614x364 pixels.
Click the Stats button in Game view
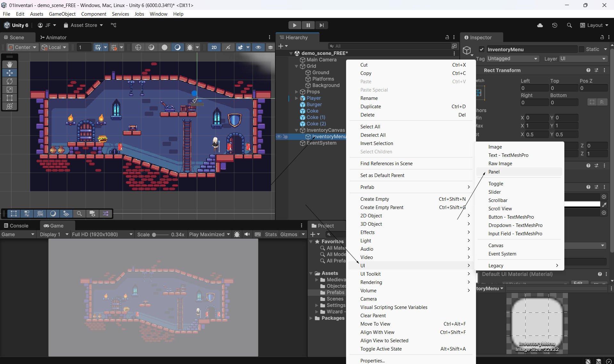pyautogui.click(x=271, y=234)
